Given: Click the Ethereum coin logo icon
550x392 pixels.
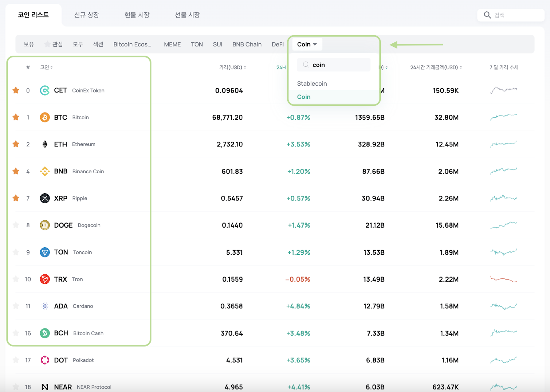Looking at the screenshot, I should pos(45,144).
